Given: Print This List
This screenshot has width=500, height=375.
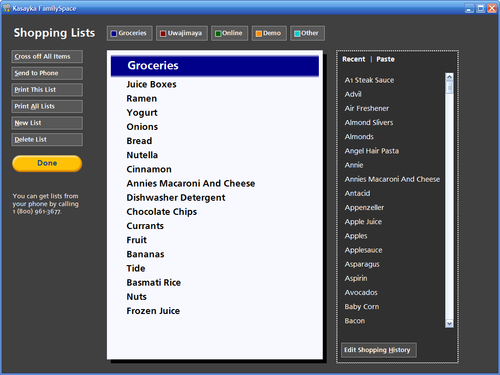Looking at the screenshot, I should (47, 90).
